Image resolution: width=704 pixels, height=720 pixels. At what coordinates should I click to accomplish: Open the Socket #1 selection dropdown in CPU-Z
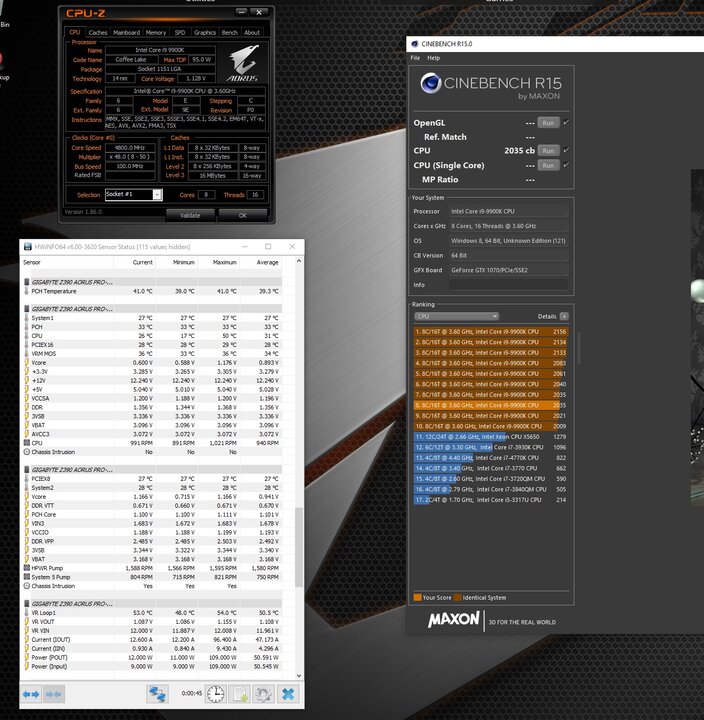[157, 195]
